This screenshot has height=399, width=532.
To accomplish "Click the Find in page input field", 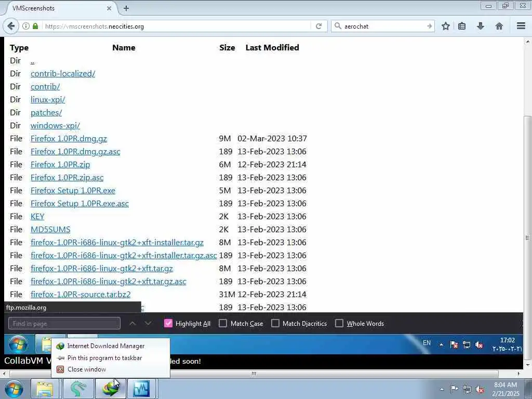I will [64, 323].
